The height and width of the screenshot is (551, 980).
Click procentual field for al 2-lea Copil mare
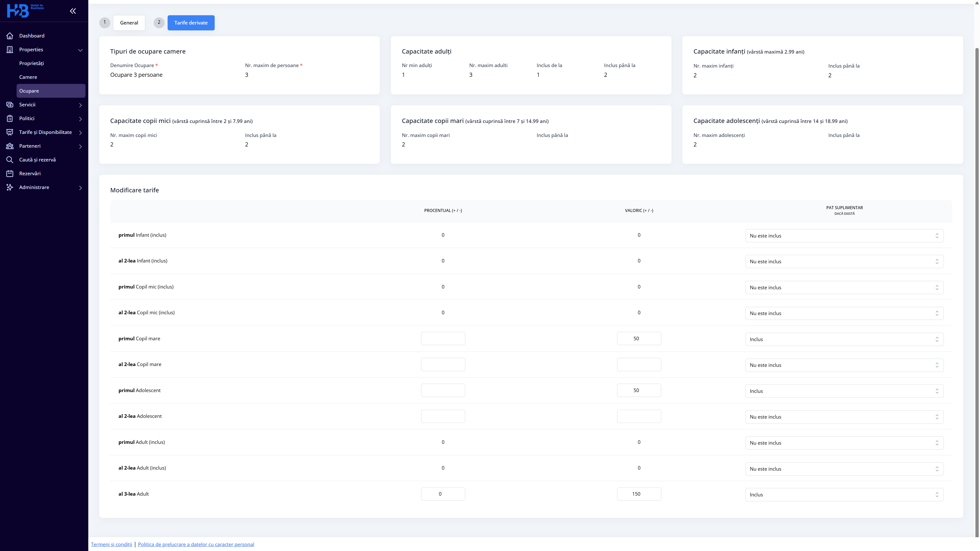pos(443,364)
